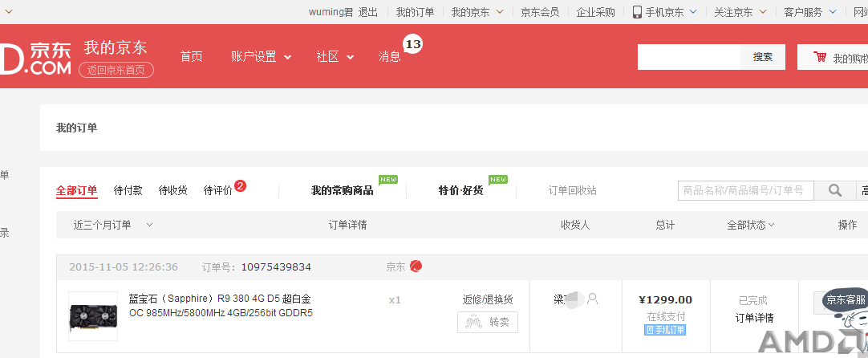The width and height of the screenshot is (868, 358).
Task: Click the red 2 badge on 待评价
Action: click(x=240, y=185)
